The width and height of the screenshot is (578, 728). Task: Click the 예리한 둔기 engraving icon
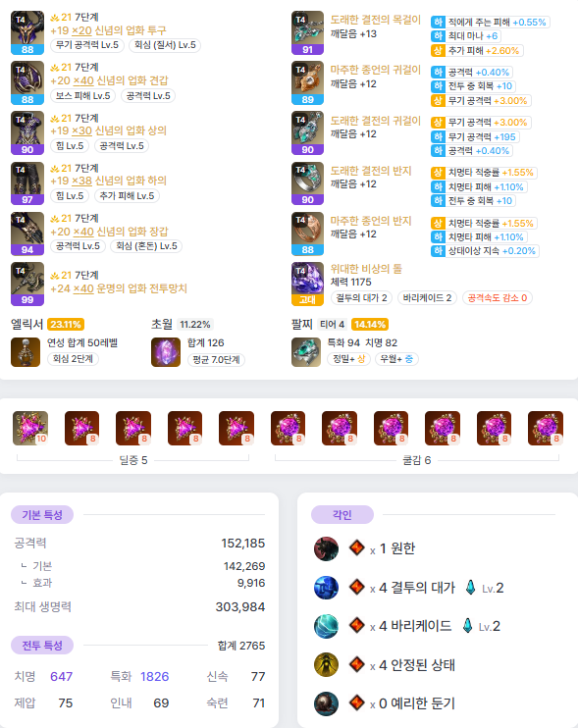click(326, 703)
